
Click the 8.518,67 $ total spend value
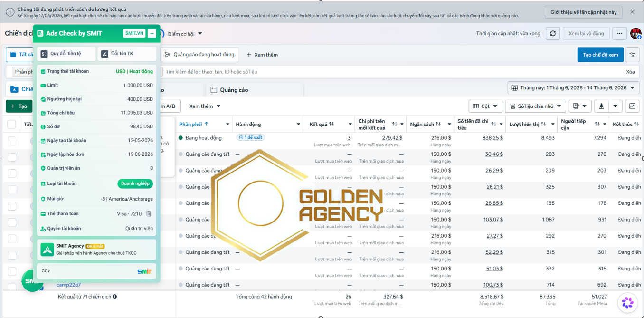(492, 297)
